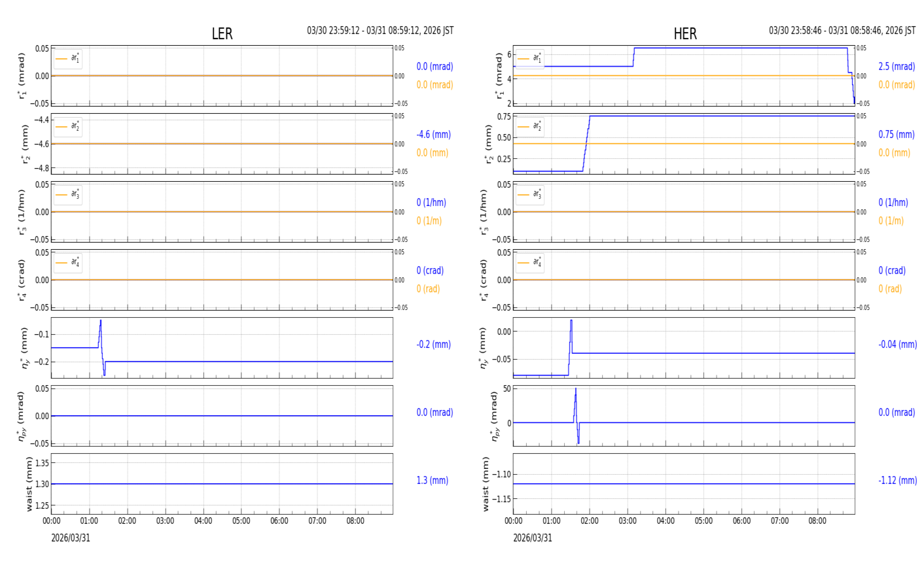Click the LER orange "0 (rad)" readout
924x565 pixels.
point(428,289)
